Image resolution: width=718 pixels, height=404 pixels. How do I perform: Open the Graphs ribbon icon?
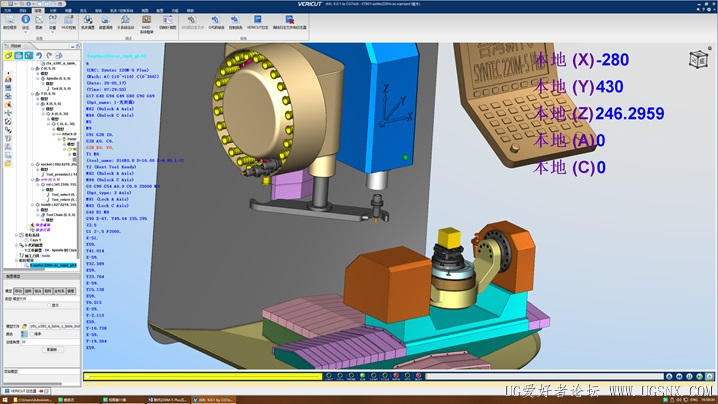pos(39,22)
